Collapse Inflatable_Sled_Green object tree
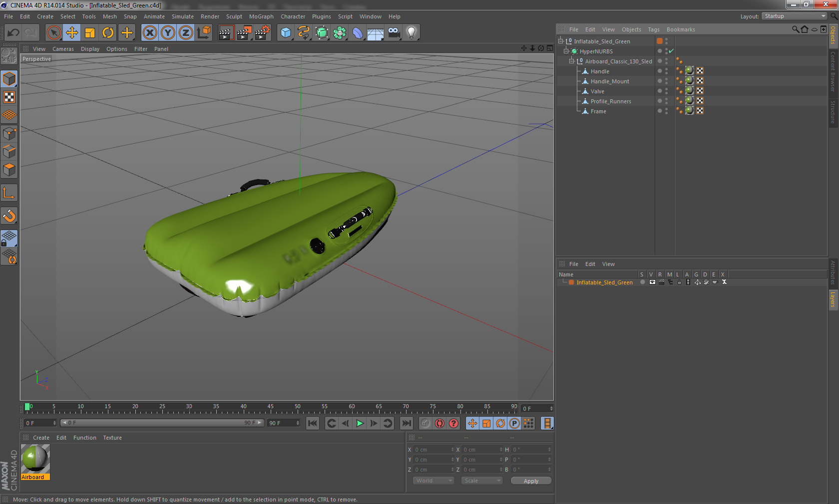 pyautogui.click(x=561, y=41)
